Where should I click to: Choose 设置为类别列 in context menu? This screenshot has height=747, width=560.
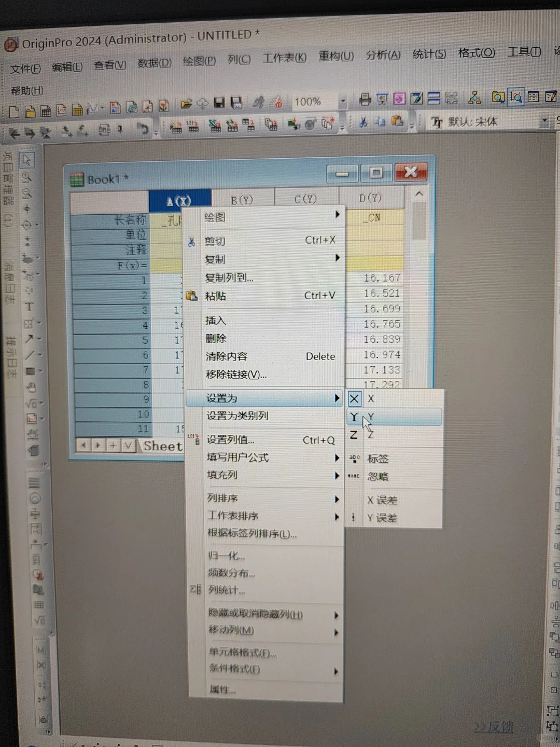pyautogui.click(x=265, y=416)
